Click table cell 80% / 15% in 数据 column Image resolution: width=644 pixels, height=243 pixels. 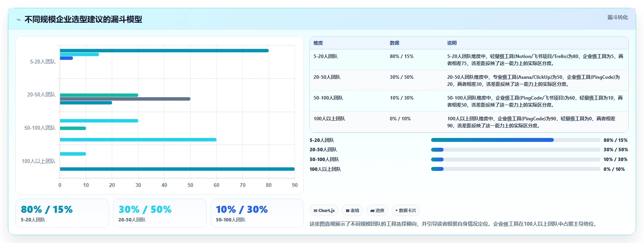(x=402, y=56)
